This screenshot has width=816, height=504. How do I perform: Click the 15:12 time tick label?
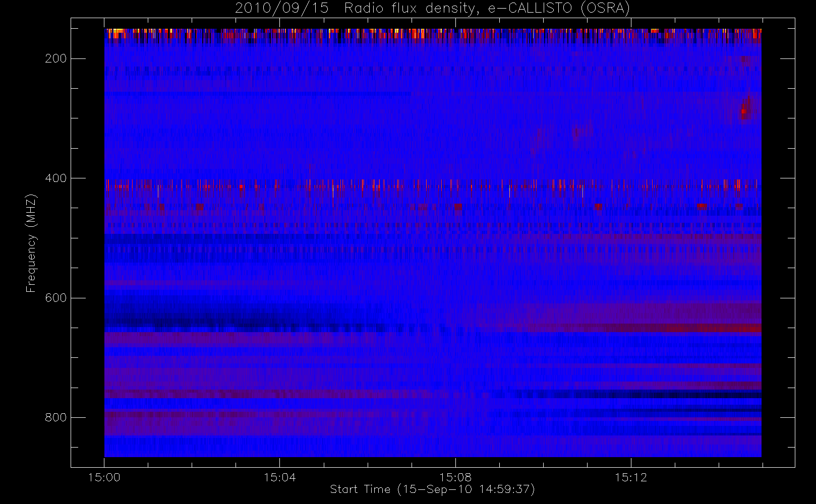click(x=631, y=477)
